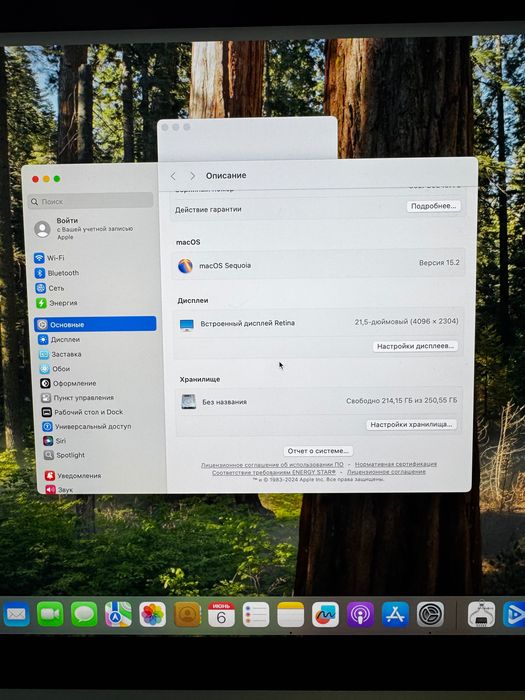Open Messages in the Dock
Screen dimensions: 525x700
click(x=84, y=614)
